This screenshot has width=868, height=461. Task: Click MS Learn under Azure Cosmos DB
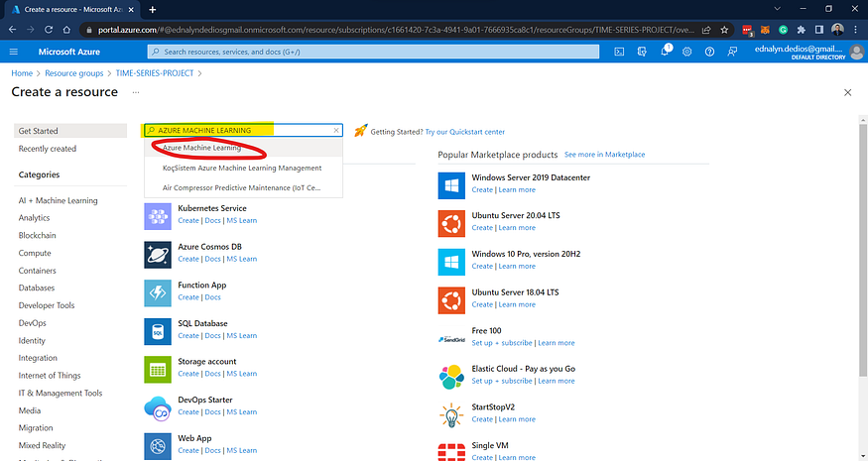(x=241, y=259)
